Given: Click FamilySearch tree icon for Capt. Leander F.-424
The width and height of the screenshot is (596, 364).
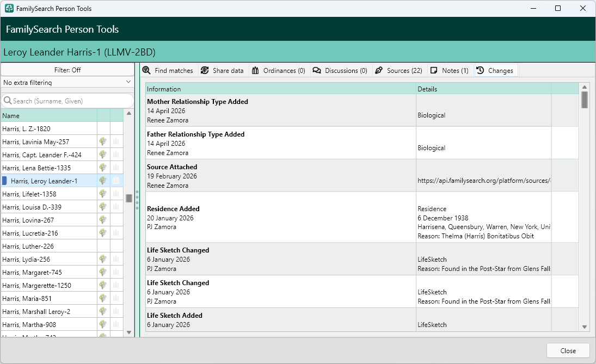Looking at the screenshot, I should pyautogui.click(x=103, y=155).
